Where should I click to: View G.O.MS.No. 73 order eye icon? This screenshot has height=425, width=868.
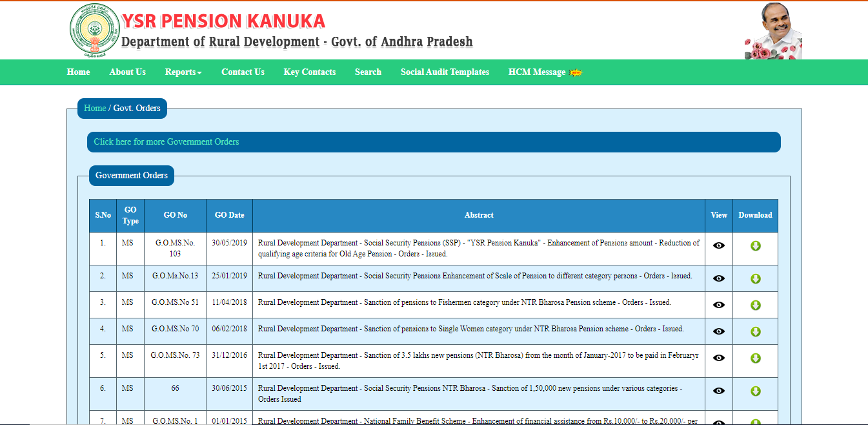719,358
